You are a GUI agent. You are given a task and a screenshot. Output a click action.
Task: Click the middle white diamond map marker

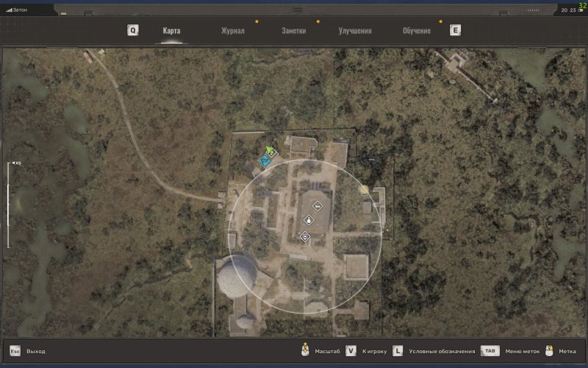point(309,219)
